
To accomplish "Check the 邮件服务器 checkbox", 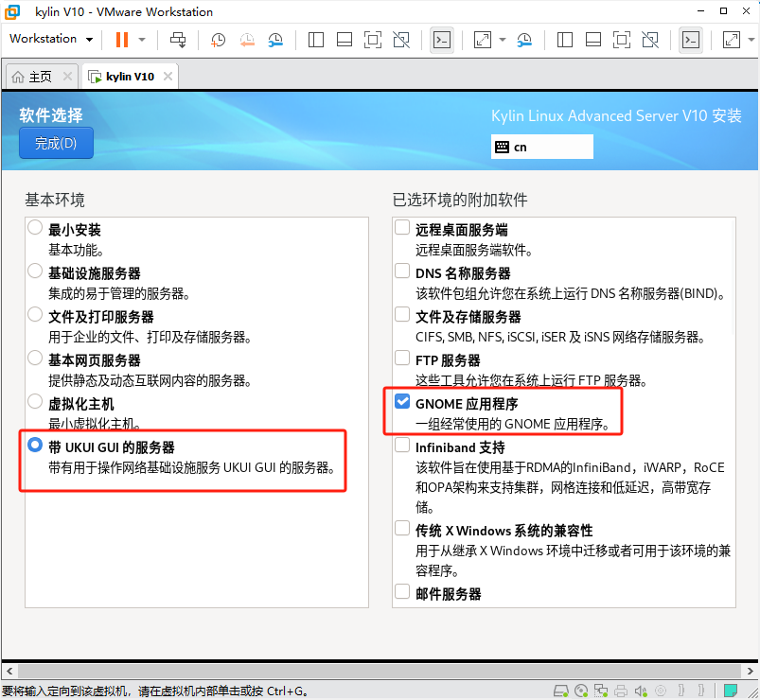I will click(x=402, y=591).
